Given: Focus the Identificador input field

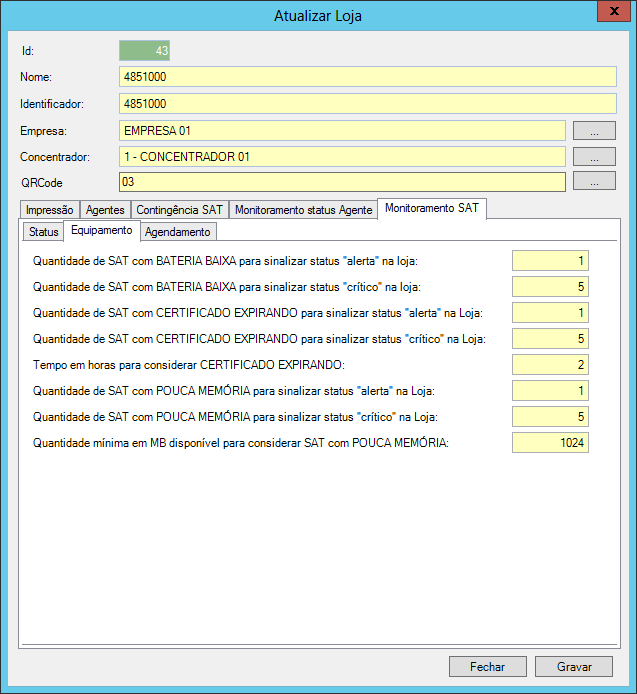Looking at the screenshot, I should 367,103.
